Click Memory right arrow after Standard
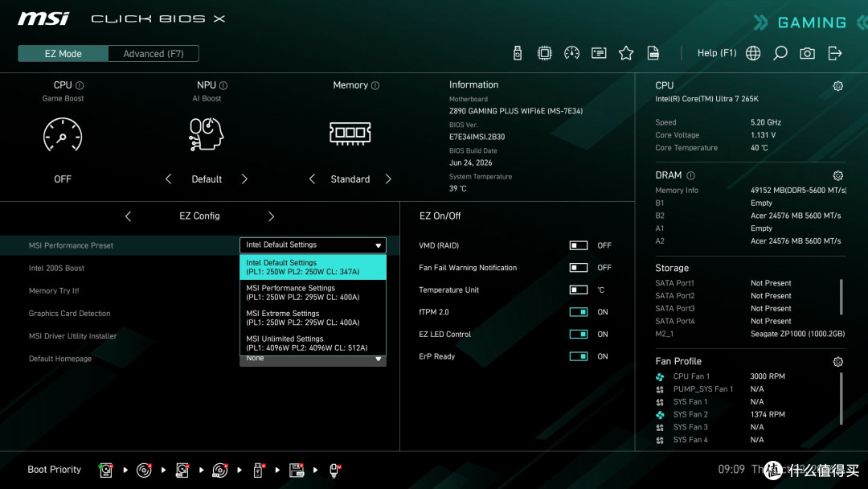Image resolution: width=868 pixels, height=489 pixels. pyautogui.click(x=388, y=179)
